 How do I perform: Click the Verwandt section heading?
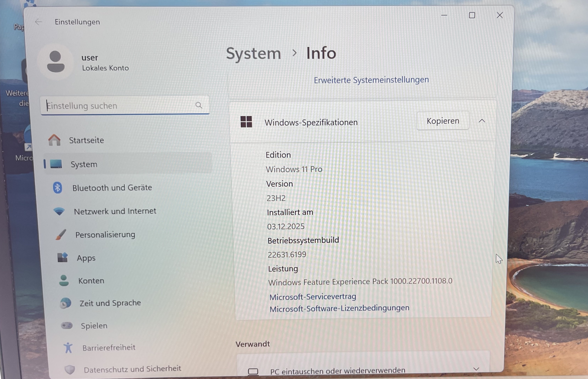[x=252, y=344]
